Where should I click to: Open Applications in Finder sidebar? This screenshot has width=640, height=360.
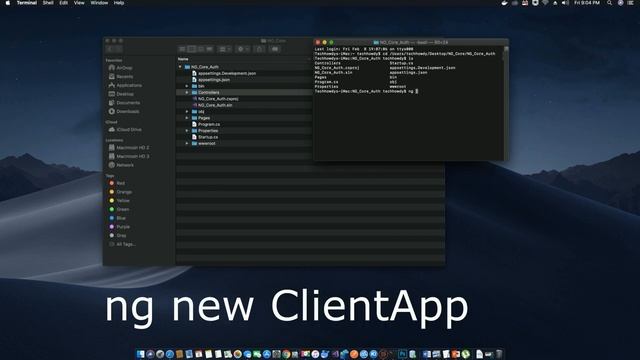tap(125, 85)
